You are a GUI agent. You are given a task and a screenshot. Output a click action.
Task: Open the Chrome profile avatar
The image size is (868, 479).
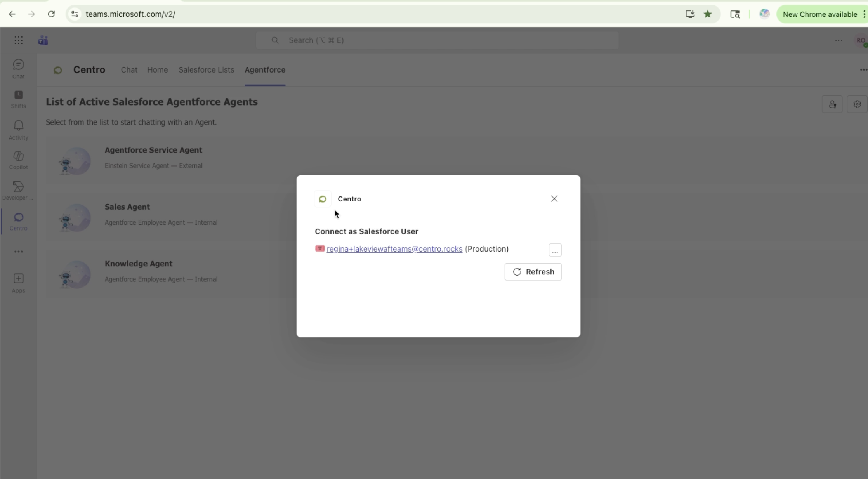[764, 14]
